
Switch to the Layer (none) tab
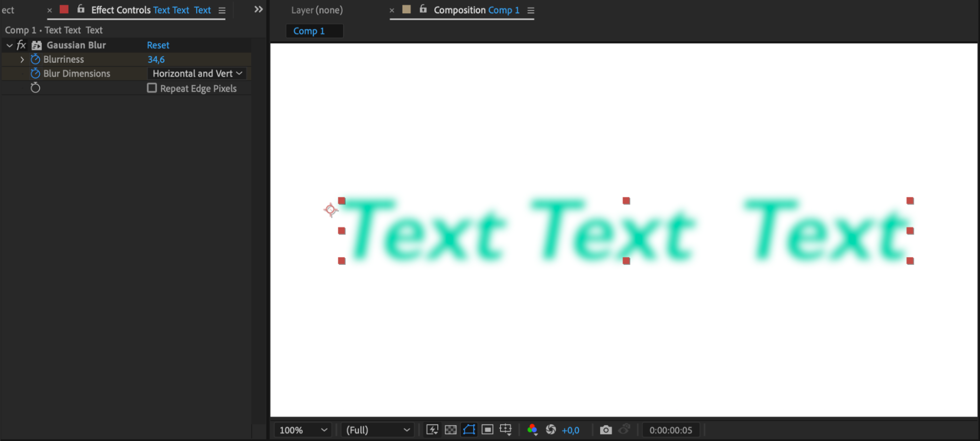317,10
